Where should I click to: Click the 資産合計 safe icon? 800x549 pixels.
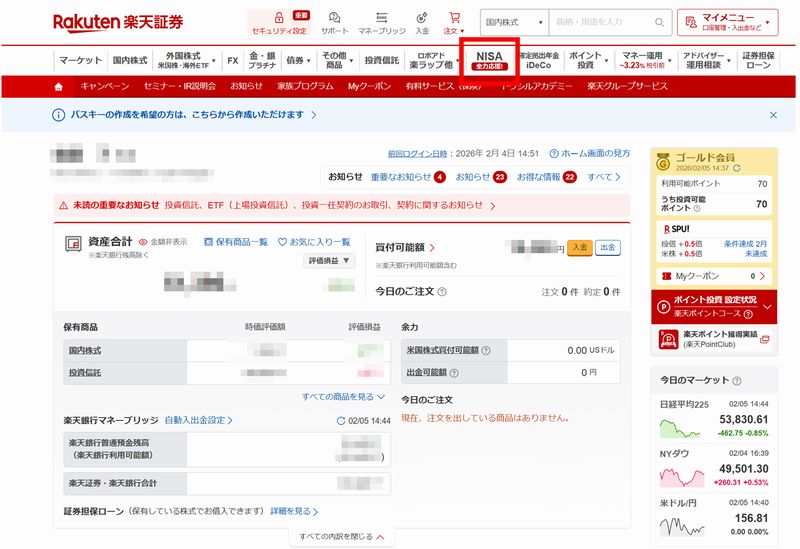73,243
